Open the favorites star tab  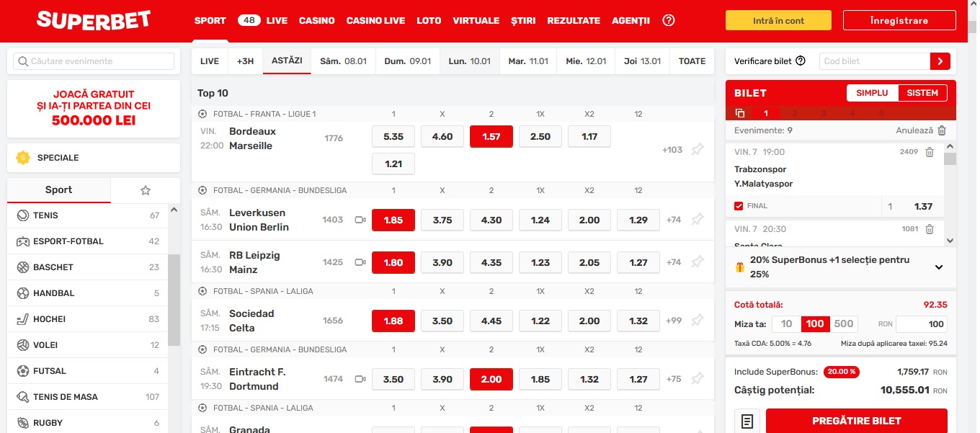(x=146, y=190)
